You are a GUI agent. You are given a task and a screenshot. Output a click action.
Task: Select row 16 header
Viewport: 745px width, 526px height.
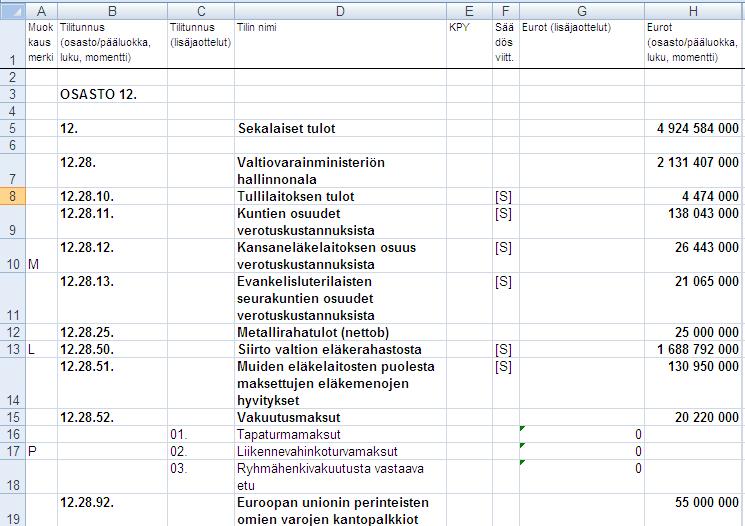12,434
